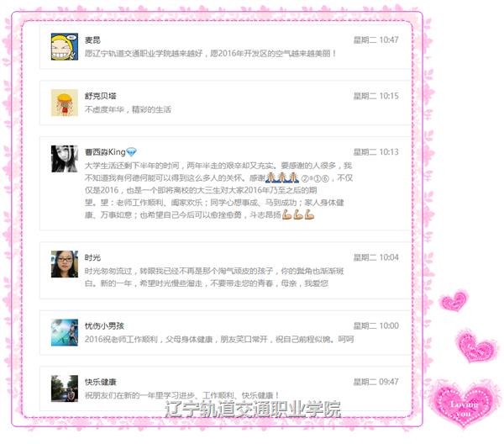Click the diamond badge beside 曹西淼King

(132, 152)
